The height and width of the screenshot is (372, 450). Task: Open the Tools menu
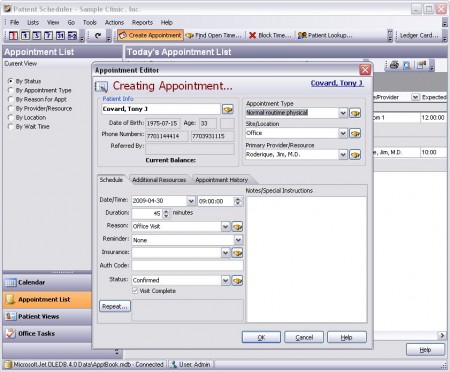point(90,22)
